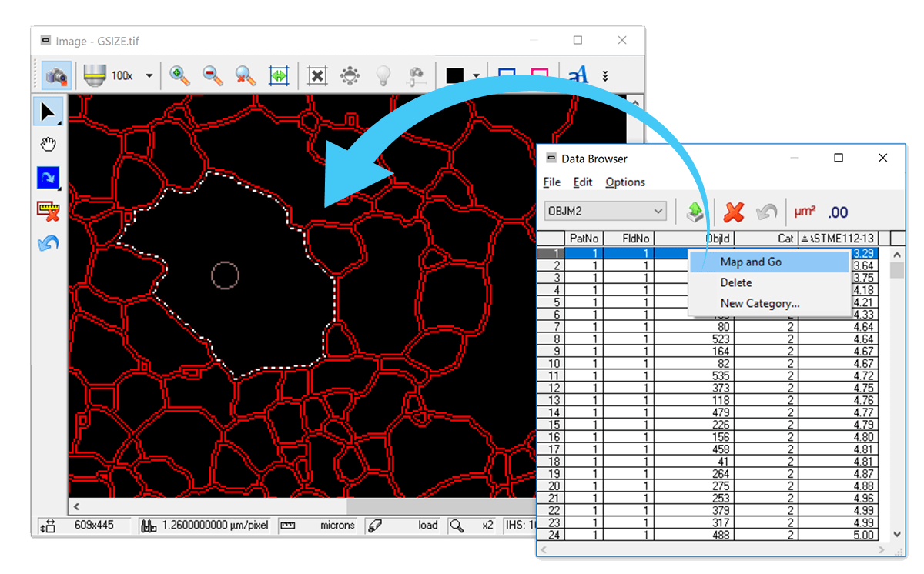
Task: Expand the OBJM2 combo box
Action: tap(658, 211)
